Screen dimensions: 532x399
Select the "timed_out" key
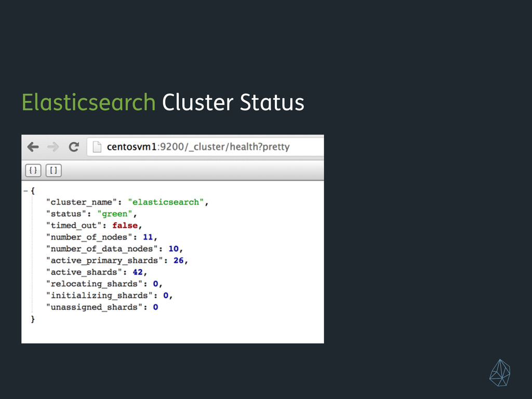pyautogui.click(x=74, y=225)
